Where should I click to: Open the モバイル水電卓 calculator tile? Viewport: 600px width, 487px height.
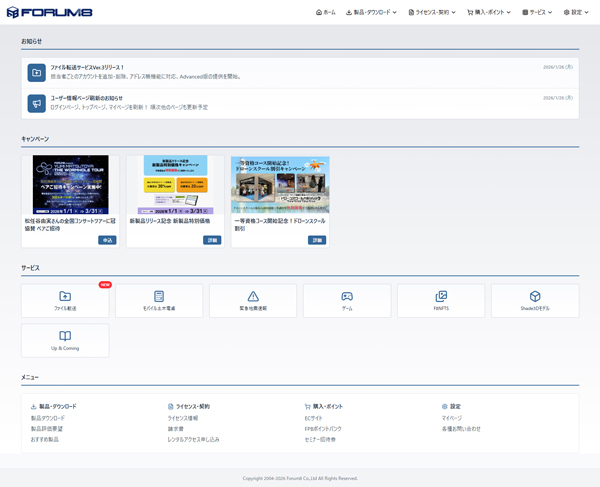click(159, 300)
